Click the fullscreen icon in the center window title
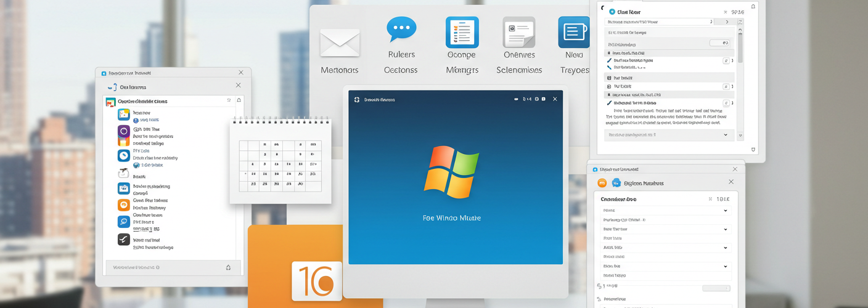Viewport: 868px width, 308px height. point(356,99)
